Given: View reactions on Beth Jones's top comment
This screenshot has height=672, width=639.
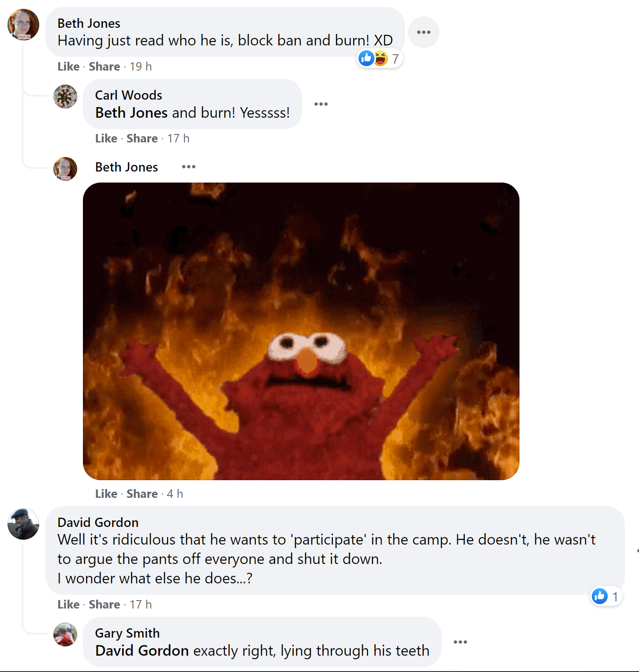Looking at the screenshot, I should point(379,59).
